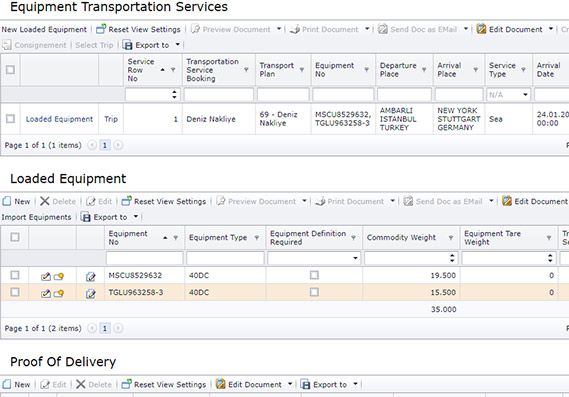Image resolution: width=569 pixels, height=397 pixels.
Task: Open filter for Equipment Definition Required column
Action: click(353, 238)
